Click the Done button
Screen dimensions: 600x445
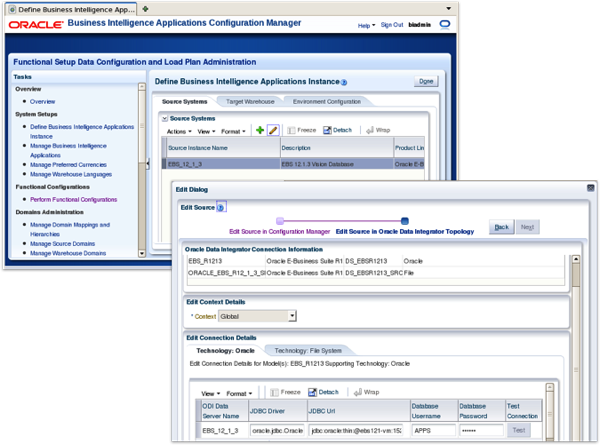426,81
